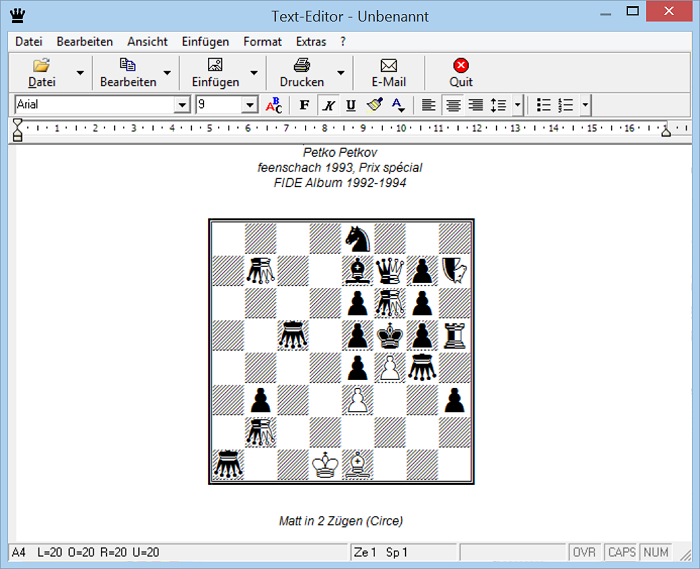Image resolution: width=700 pixels, height=569 pixels.
Task: Open the font color A button
Action: (398, 105)
